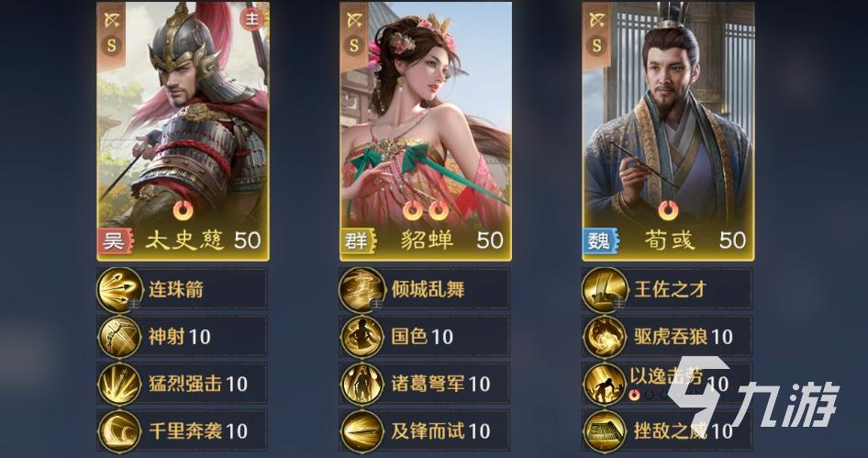Click the 王佐之才 skill icon
868x458 pixels.
(x=605, y=289)
